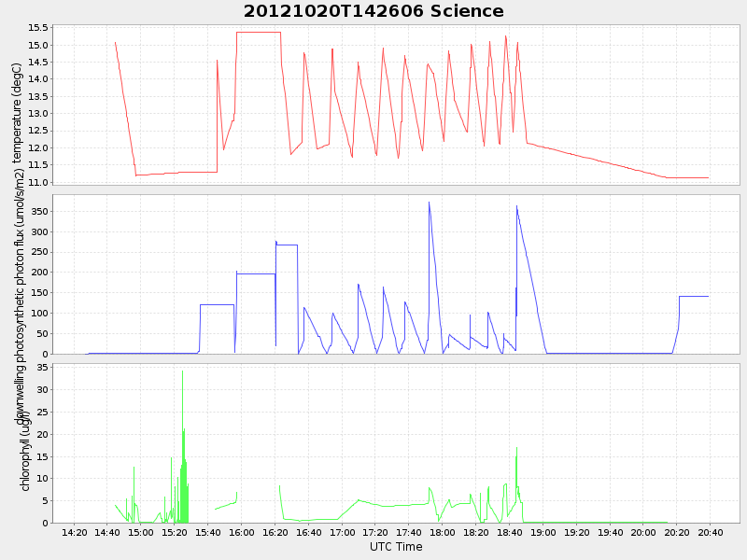747x560 pixels.
Task: Click the 0 chlorophyll tick label
Action: [45, 523]
